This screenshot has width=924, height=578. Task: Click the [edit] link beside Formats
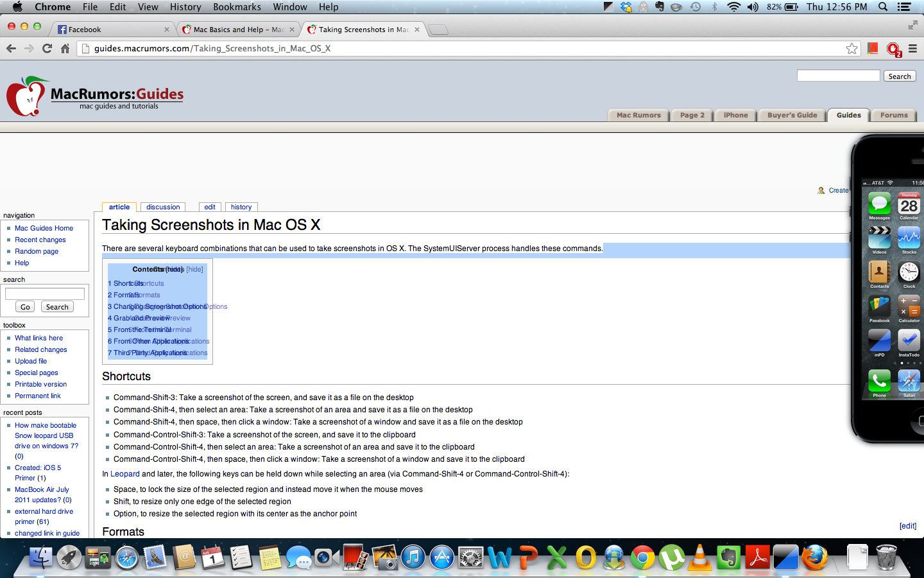coord(908,525)
